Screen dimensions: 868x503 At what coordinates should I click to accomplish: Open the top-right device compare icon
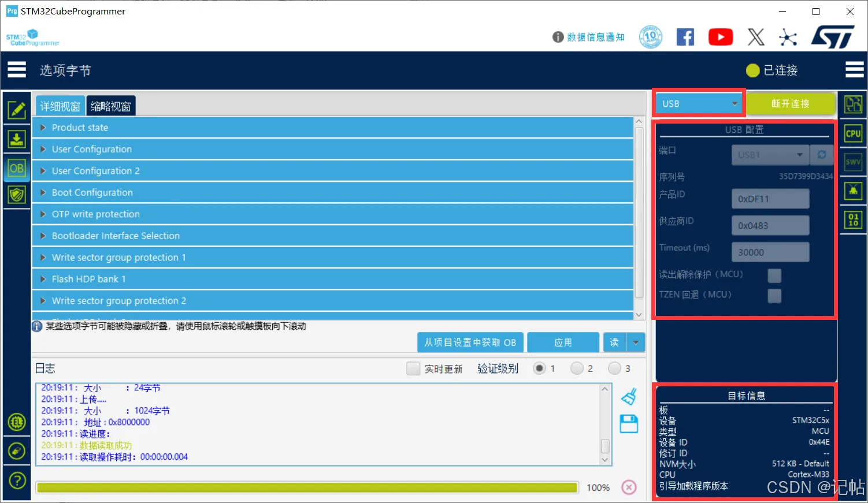(853, 105)
